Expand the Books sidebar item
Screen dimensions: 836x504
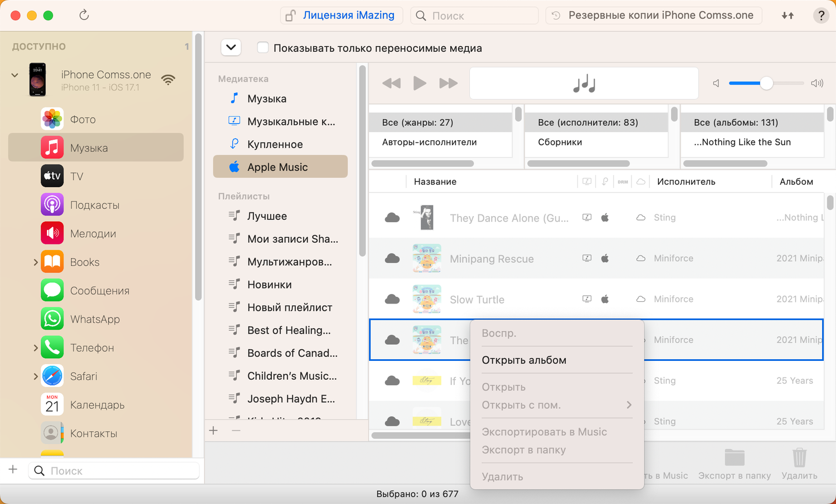(x=35, y=262)
